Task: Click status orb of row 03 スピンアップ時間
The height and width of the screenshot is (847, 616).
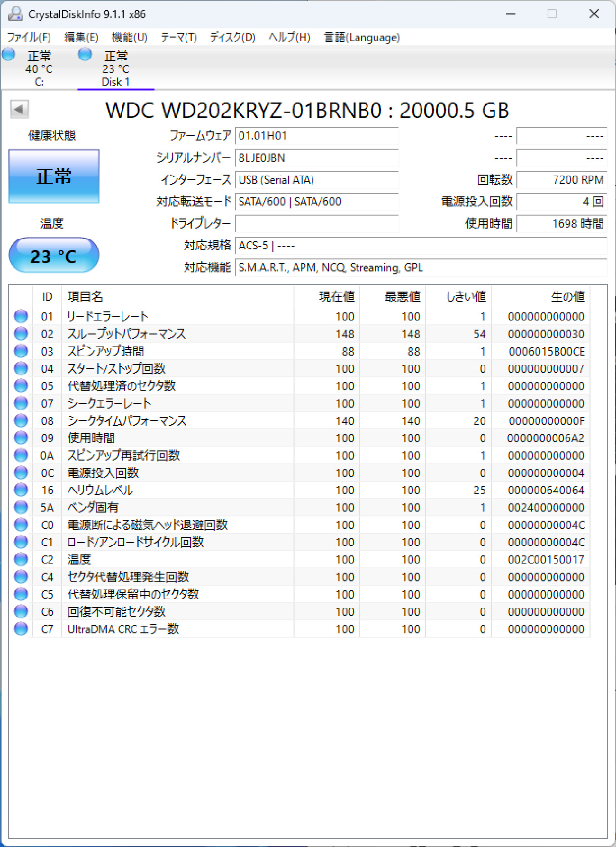Action: click(x=21, y=351)
